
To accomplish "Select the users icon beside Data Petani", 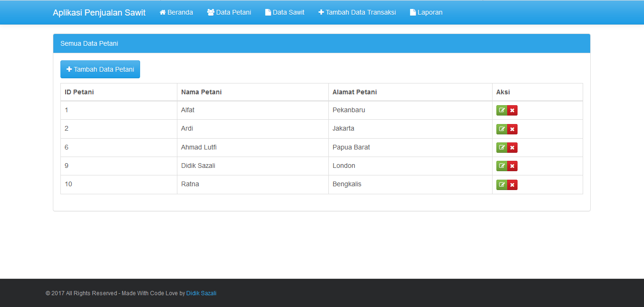I will tap(211, 12).
